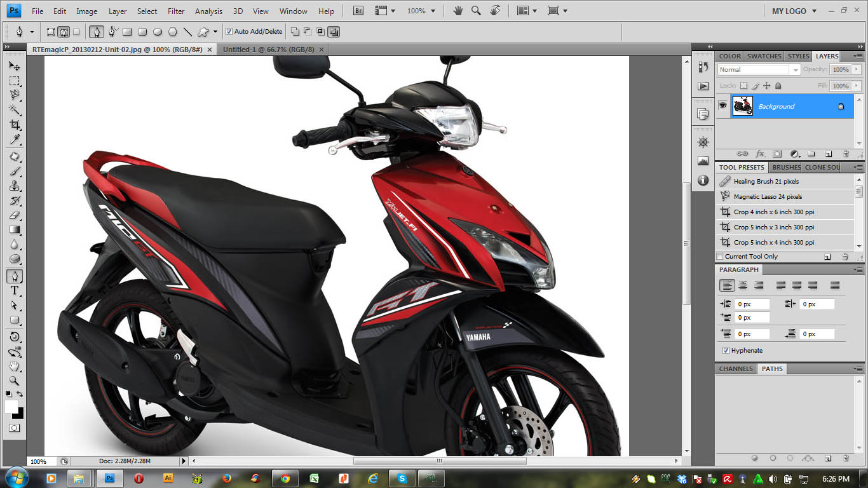Toggle Lock image pixels brush icon

pyautogui.click(x=755, y=86)
